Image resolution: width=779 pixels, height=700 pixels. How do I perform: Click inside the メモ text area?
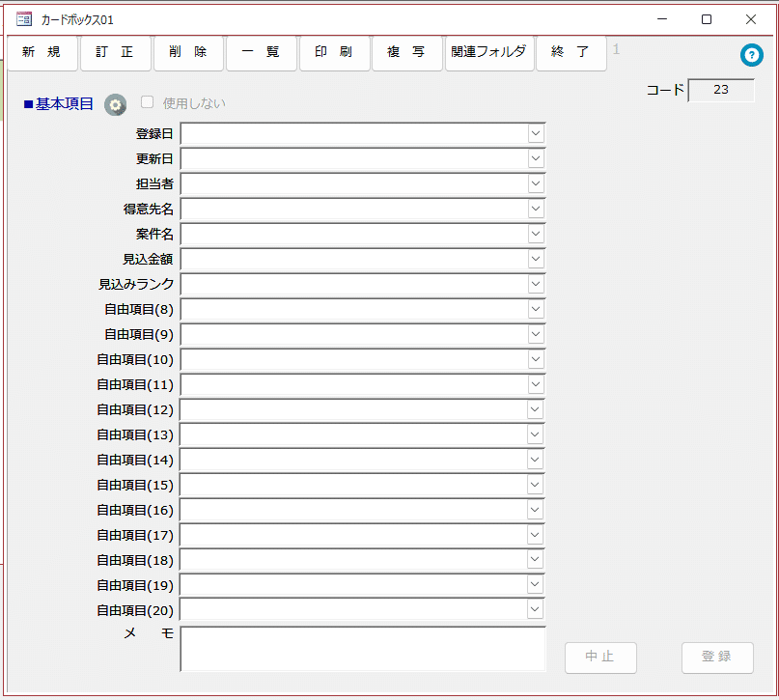[363, 649]
